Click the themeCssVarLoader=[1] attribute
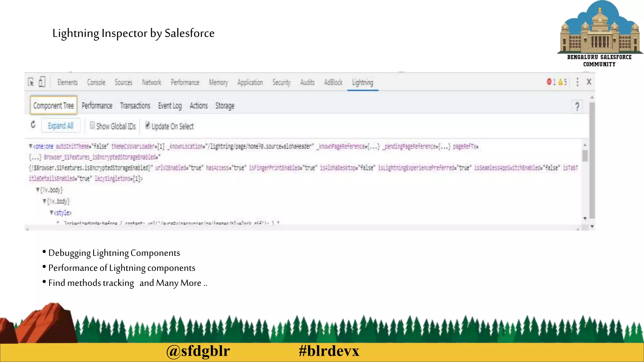644x362 pixels. 138,146
